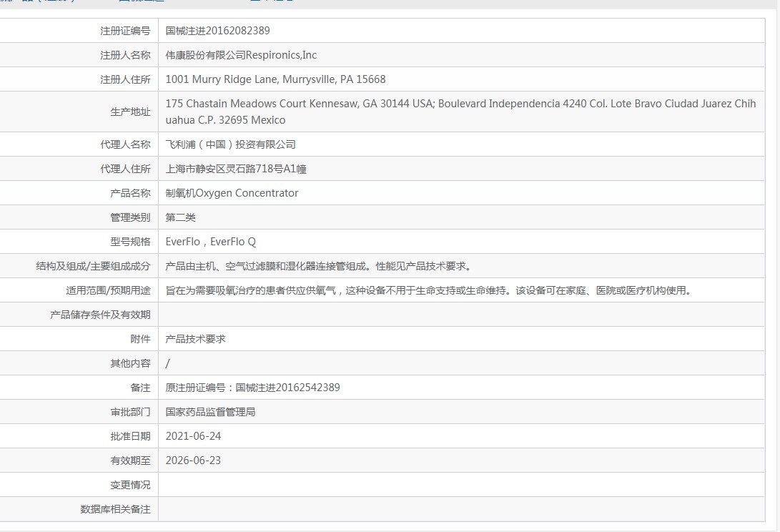Select address 上海市静安区灵石路718号A1幢
780x532 pixels.
point(236,169)
